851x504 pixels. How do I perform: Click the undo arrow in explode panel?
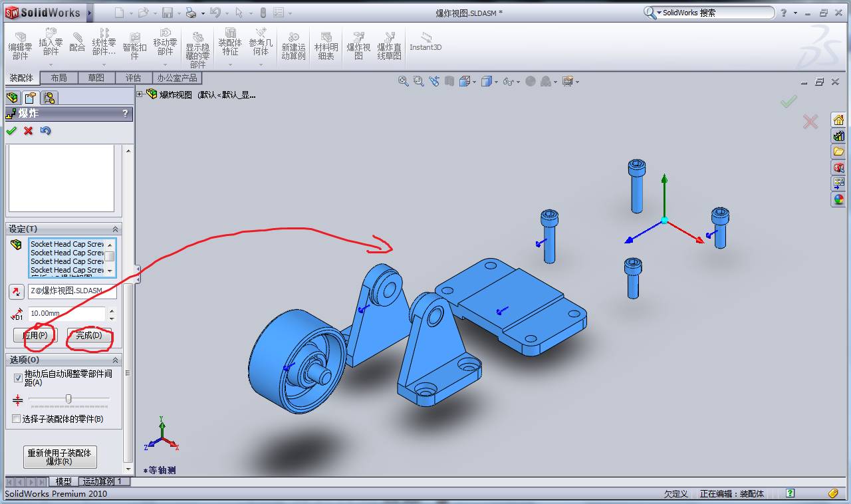[x=45, y=130]
